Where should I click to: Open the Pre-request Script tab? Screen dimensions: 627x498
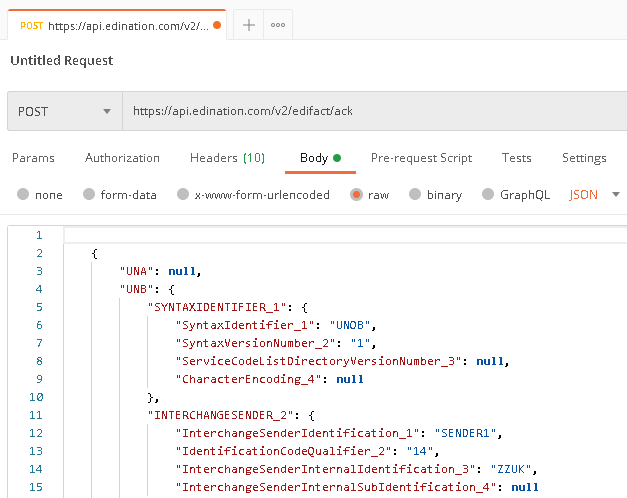421,158
